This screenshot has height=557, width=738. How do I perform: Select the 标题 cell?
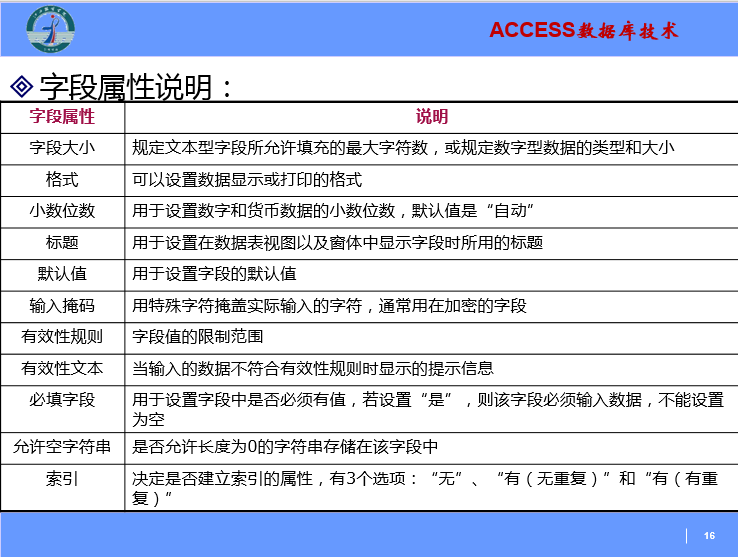point(62,242)
